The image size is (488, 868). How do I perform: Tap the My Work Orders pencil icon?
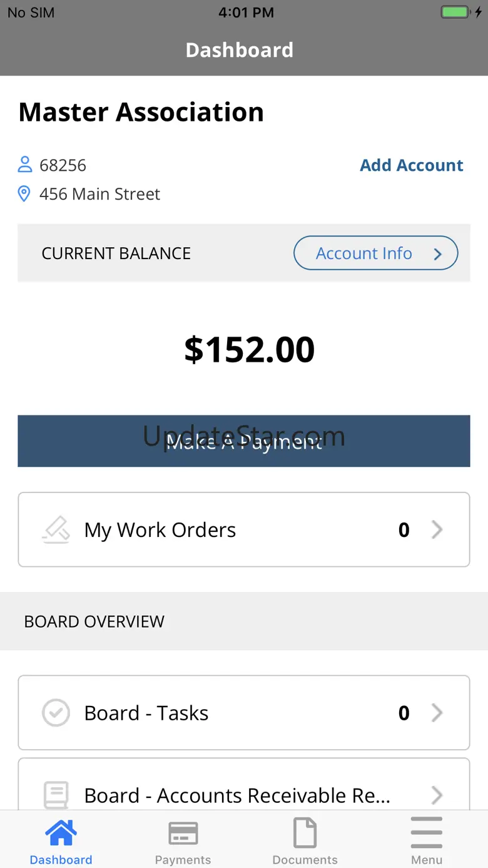click(56, 529)
